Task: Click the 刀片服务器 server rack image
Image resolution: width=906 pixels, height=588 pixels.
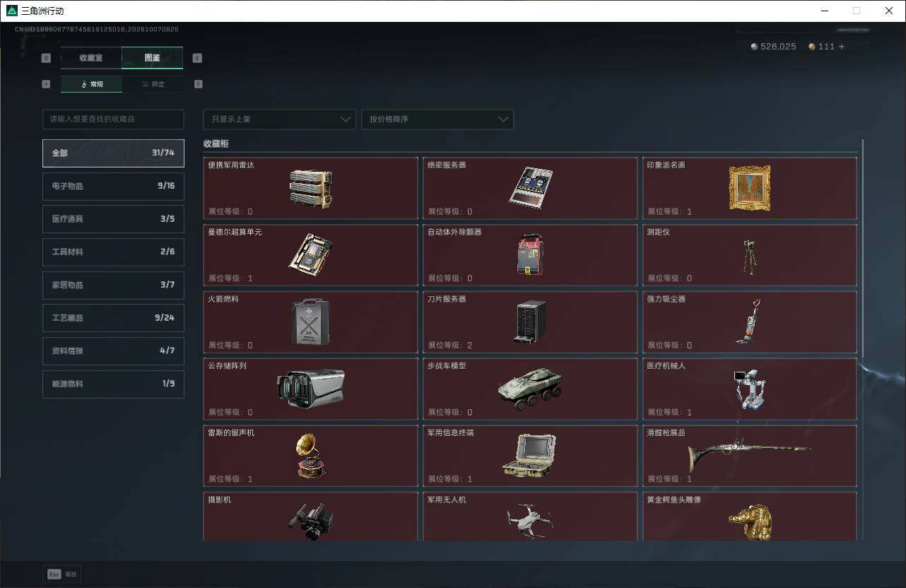Action: 531,322
